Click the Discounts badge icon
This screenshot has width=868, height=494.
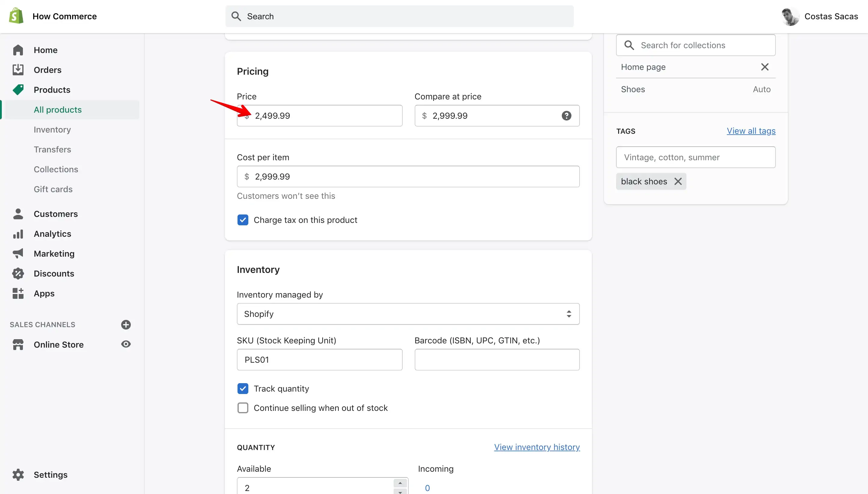point(18,274)
